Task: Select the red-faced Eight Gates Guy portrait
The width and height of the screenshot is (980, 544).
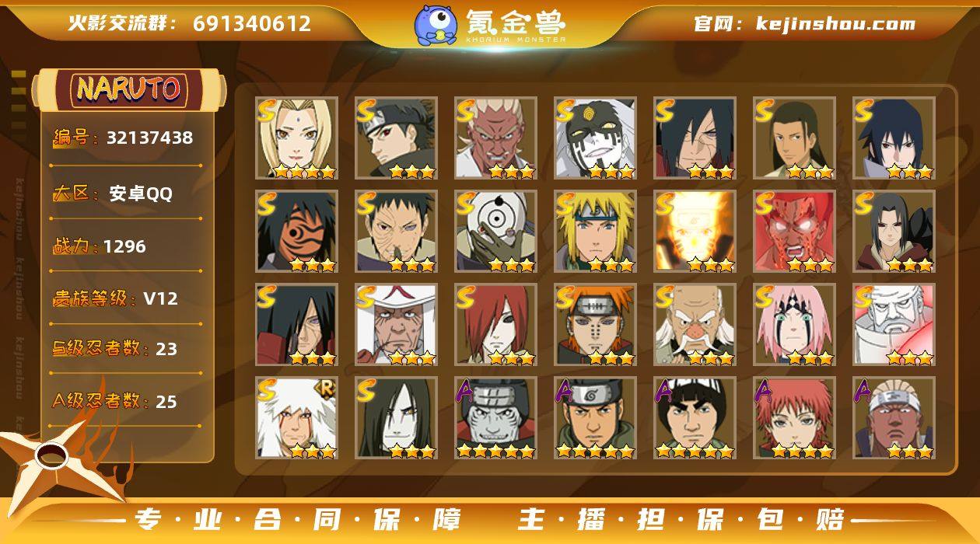Action: [794, 231]
